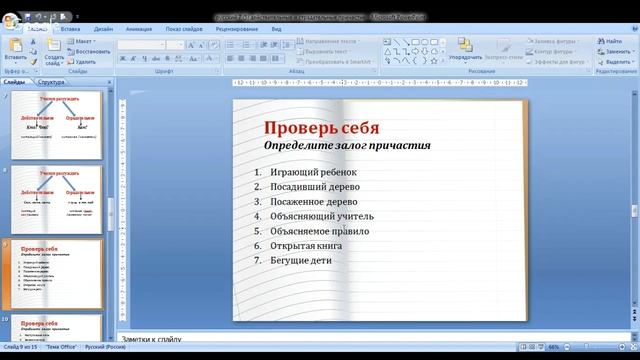
Task: Center text in paragraph group
Action: pos(241,59)
